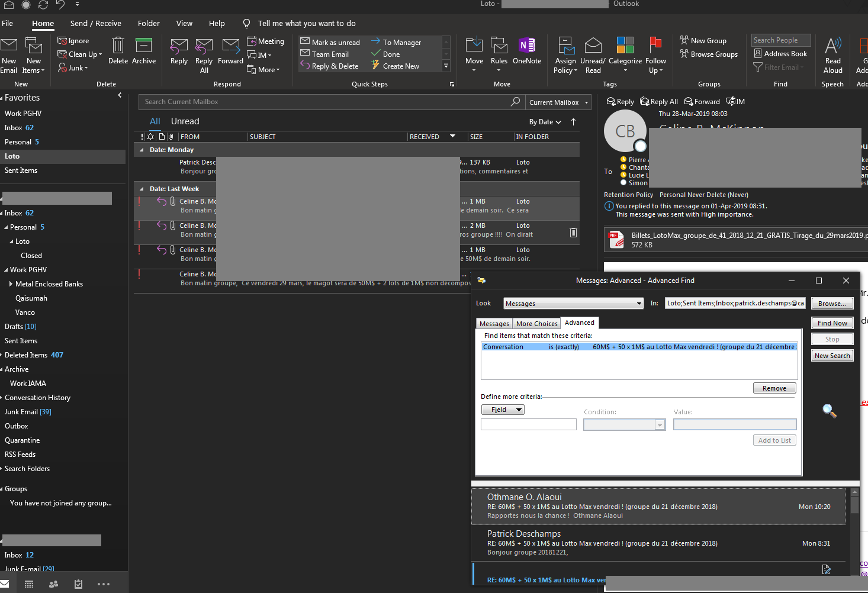The image size is (868, 593).
Task: Click the Search People box
Action: pyautogui.click(x=781, y=40)
